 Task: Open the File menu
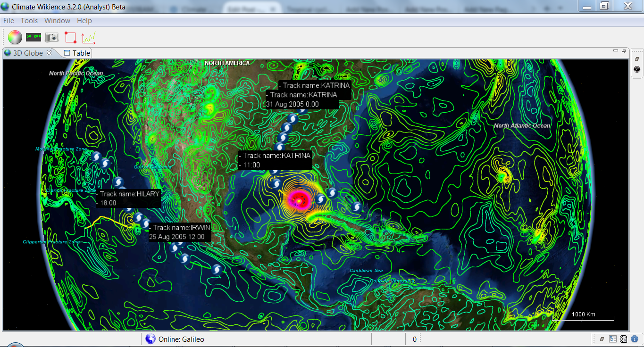tap(9, 21)
